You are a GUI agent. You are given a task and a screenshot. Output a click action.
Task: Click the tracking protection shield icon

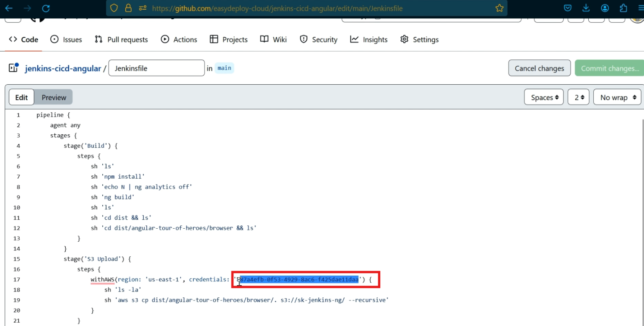pyautogui.click(x=114, y=8)
